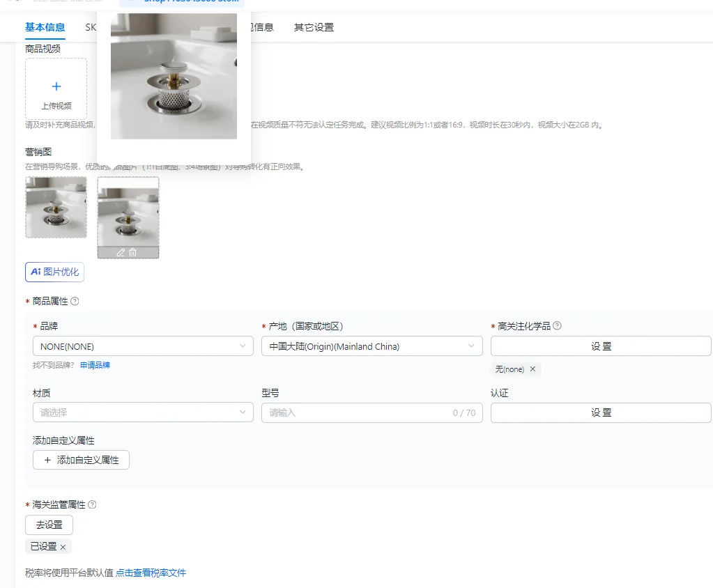Open the 品牌 NONE(NONE) dropdown
Viewport: 713px width, 588px height.
pos(143,346)
